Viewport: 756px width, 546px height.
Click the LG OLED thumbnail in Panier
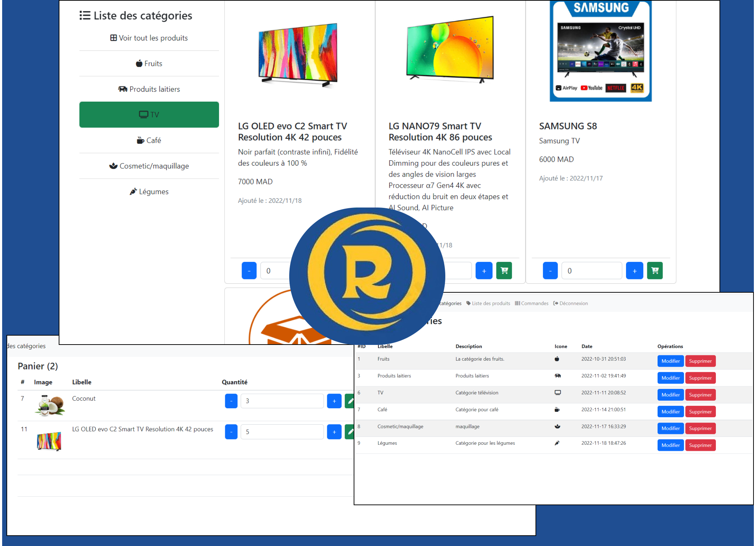click(x=49, y=441)
